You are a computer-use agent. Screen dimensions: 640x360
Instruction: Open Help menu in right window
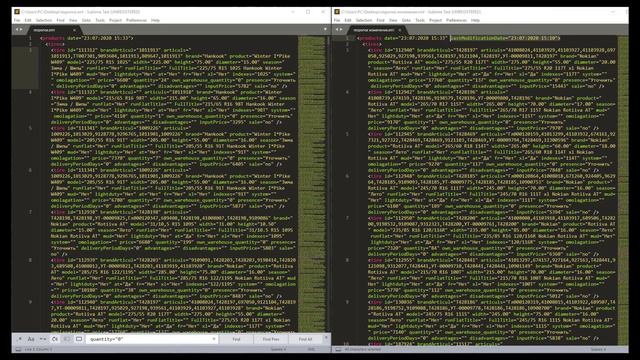475,20
